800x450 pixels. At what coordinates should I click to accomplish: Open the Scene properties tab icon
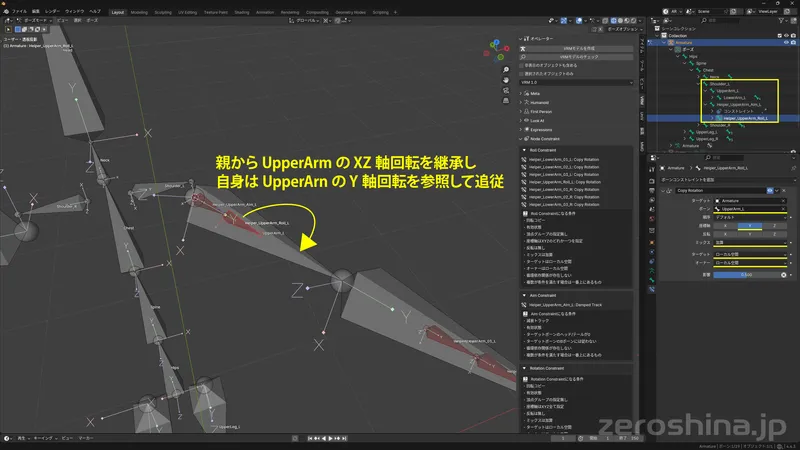652,209
